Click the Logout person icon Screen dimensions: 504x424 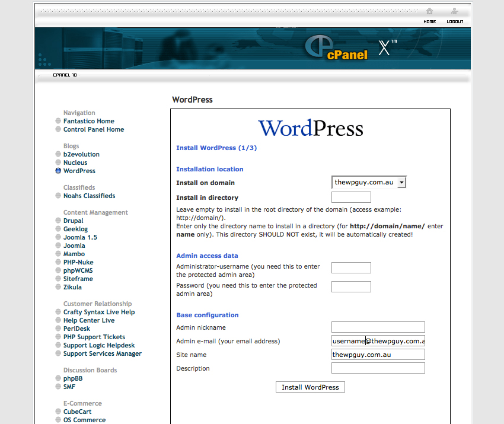[x=455, y=12]
